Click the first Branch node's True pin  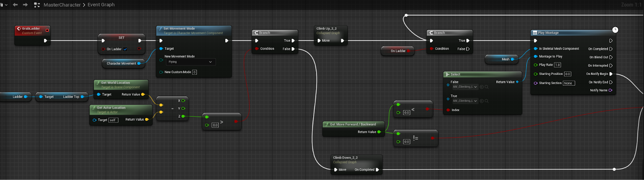293,41
